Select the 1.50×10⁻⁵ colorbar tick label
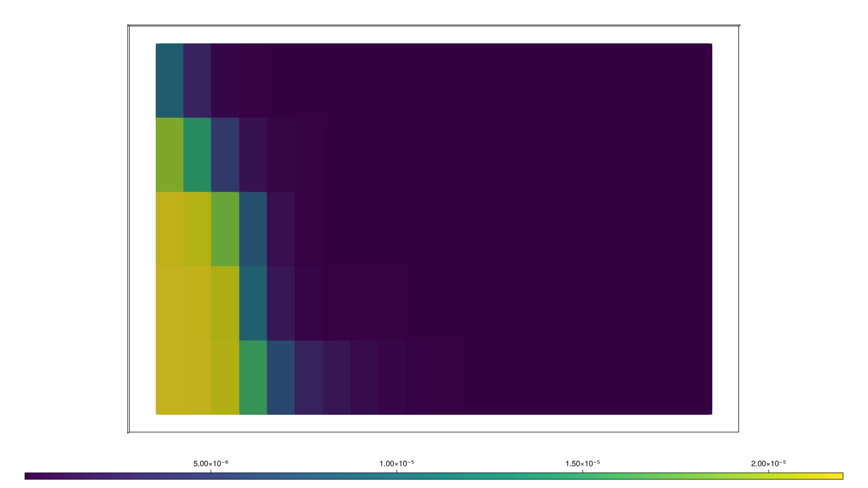The width and height of the screenshot is (868, 488). [x=583, y=464]
